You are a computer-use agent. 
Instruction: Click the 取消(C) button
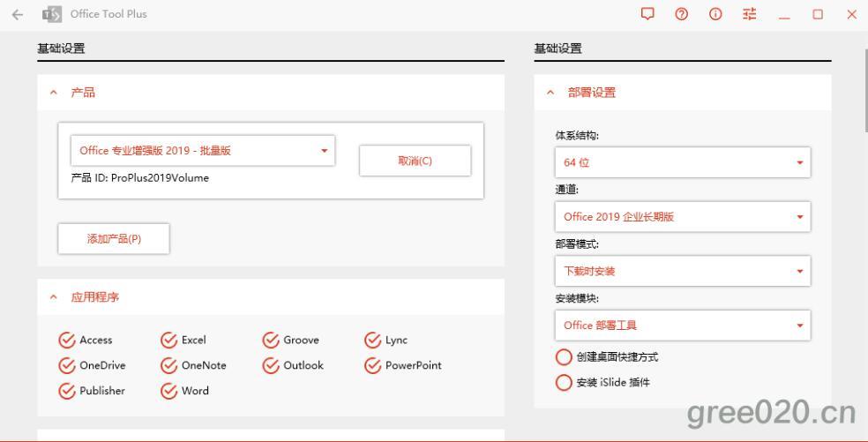coord(415,161)
